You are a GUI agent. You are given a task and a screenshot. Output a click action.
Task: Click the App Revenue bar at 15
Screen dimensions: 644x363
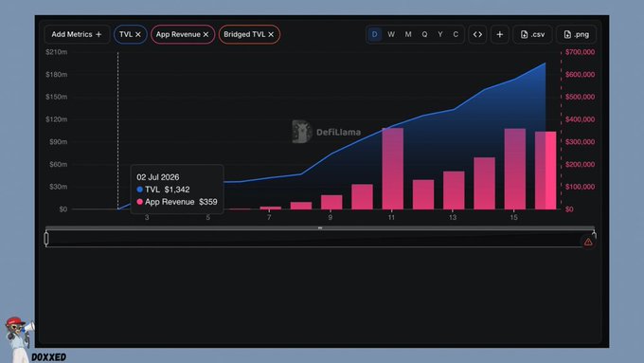(515, 169)
